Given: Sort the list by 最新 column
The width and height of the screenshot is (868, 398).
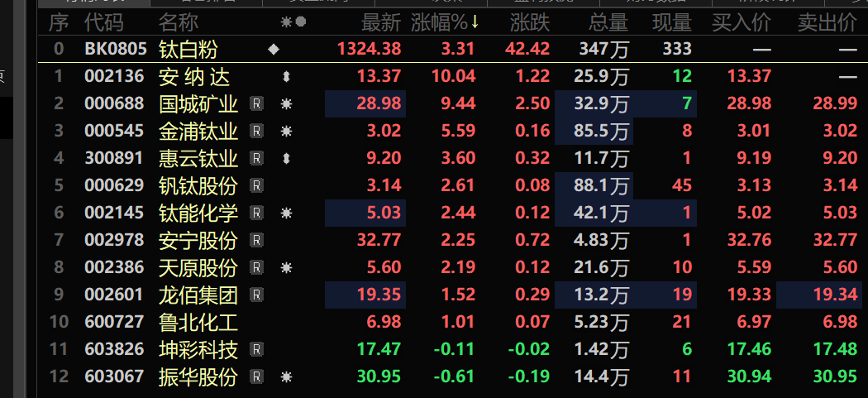Looking at the screenshot, I should (x=381, y=22).
